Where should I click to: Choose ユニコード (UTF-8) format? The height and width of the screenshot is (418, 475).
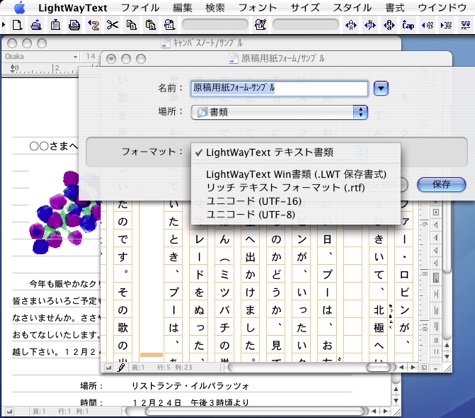(296, 214)
